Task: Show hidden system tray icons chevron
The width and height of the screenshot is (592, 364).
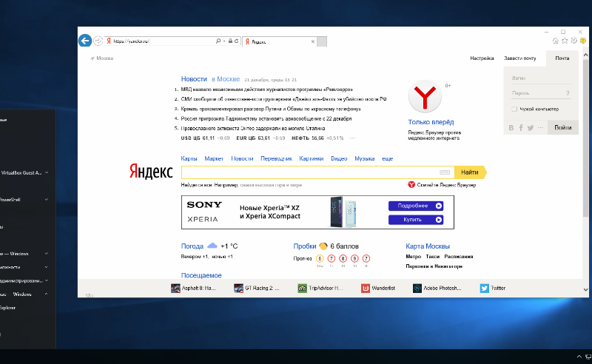Action: click(579, 356)
